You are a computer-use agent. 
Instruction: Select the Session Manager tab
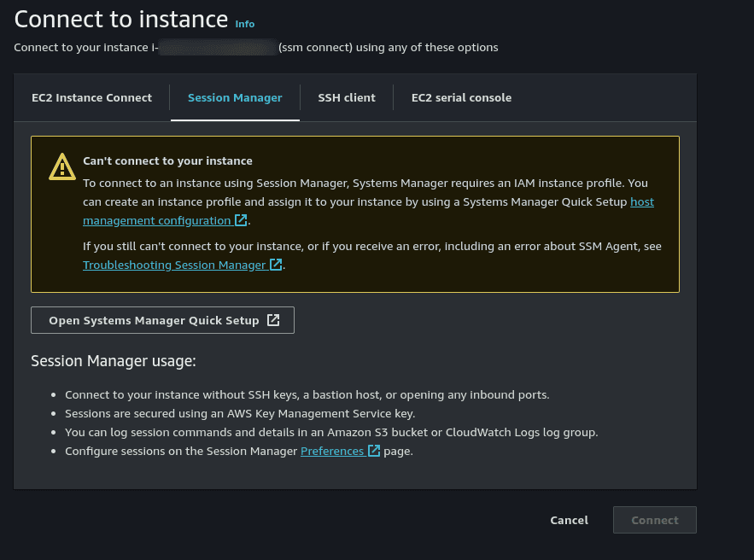(235, 97)
